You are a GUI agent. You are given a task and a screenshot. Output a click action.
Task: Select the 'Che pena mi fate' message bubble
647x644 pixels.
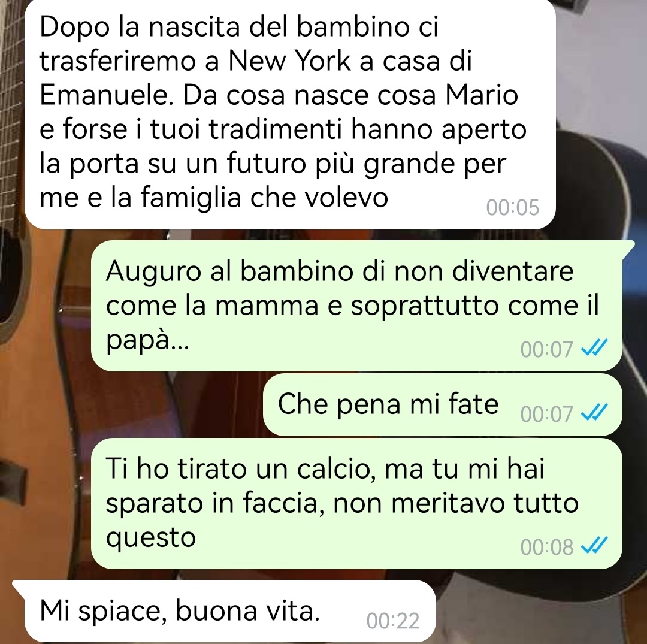point(442,405)
